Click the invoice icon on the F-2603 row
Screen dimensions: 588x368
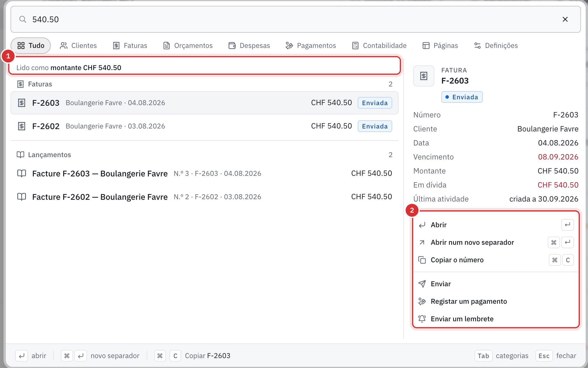click(x=22, y=103)
